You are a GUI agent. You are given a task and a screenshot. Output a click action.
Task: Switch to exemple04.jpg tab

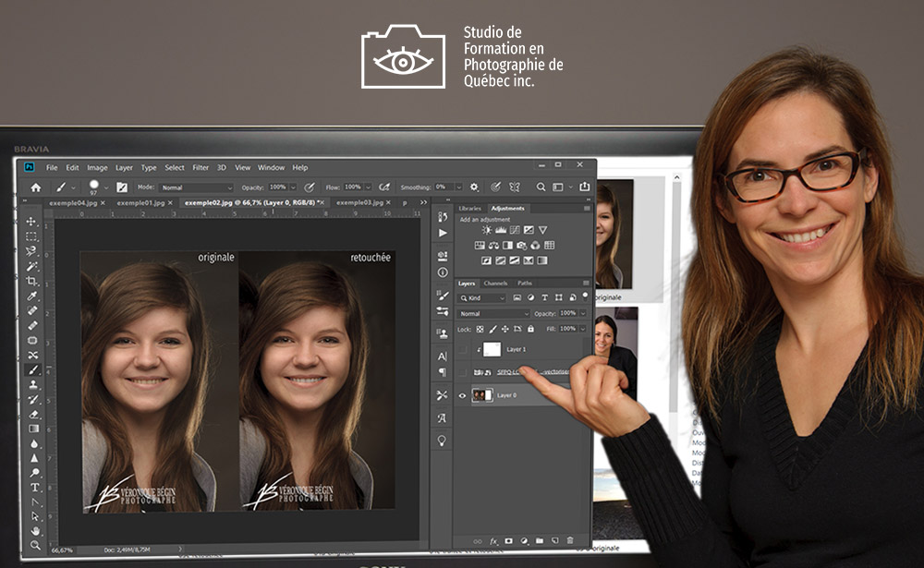point(73,202)
